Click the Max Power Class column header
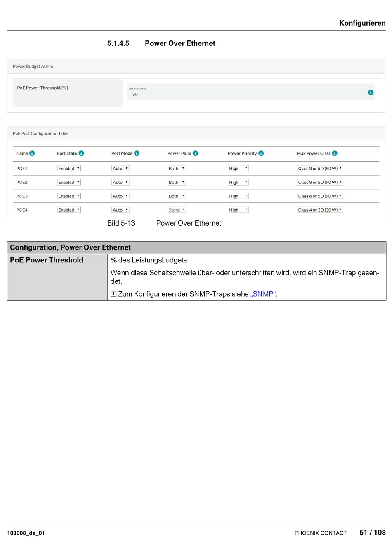Image resolution: width=392 pixels, height=547 pixels. coord(314,153)
